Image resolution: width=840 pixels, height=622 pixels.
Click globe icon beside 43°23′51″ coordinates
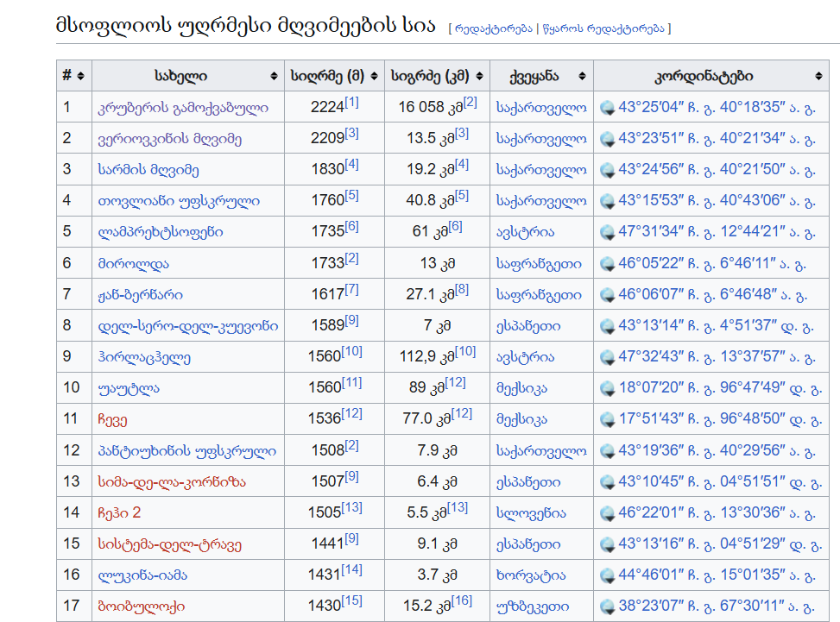click(x=608, y=139)
